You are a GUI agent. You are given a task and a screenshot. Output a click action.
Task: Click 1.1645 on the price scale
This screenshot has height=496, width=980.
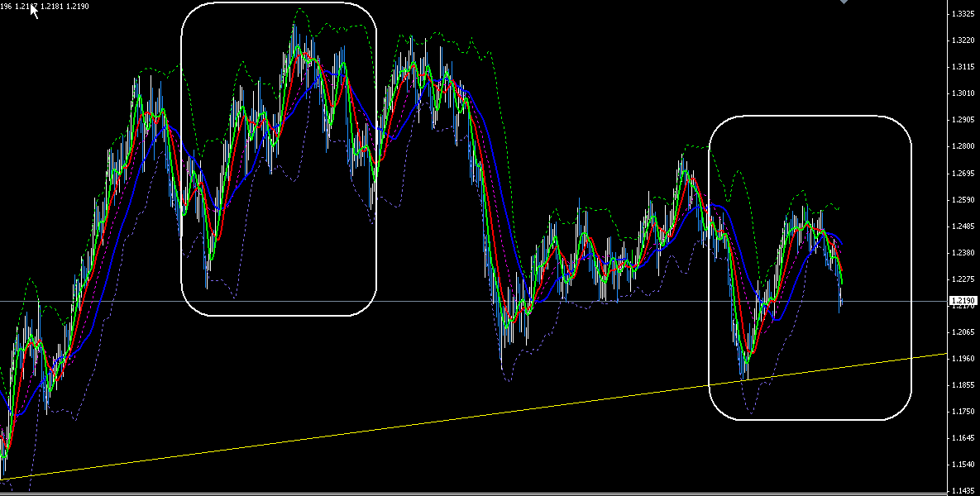pyautogui.click(x=963, y=438)
